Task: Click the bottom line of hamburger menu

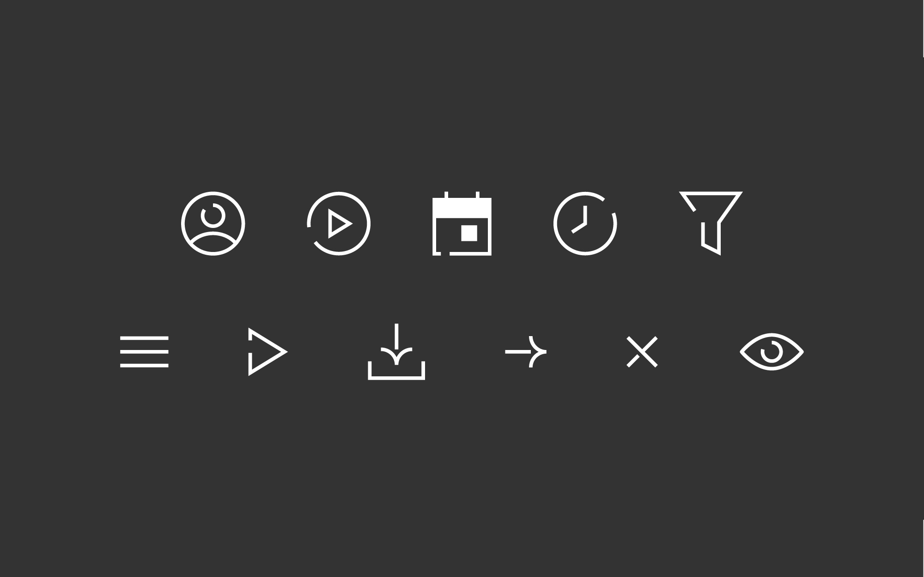Action: pyautogui.click(x=144, y=366)
